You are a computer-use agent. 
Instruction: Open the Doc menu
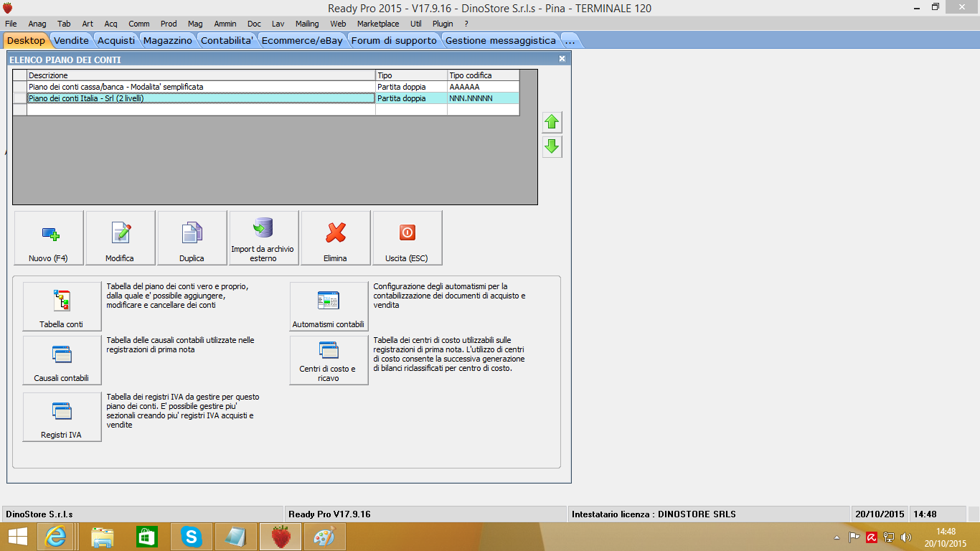pos(254,24)
